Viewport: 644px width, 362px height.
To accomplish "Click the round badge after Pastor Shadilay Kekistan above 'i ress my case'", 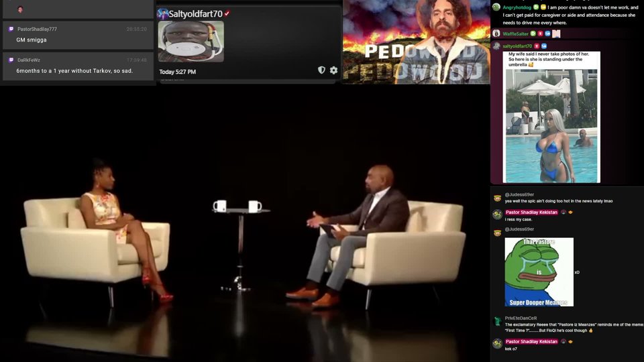I will click(563, 213).
